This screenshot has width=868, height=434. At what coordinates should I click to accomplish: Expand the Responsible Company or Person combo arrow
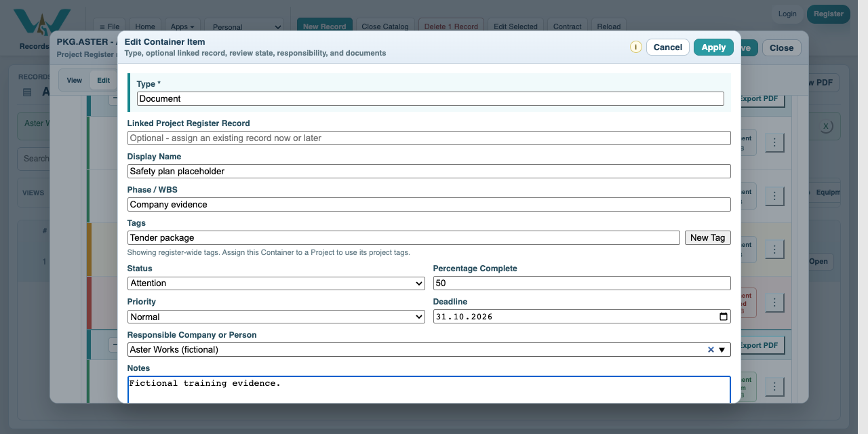click(x=722, y=350)
